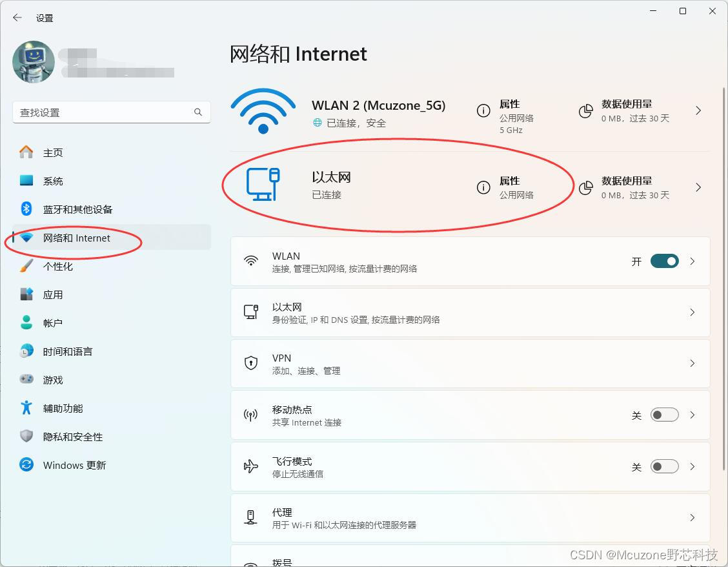
Task: Click the vertical scrollbar on right edge
Action: [723, 279]
